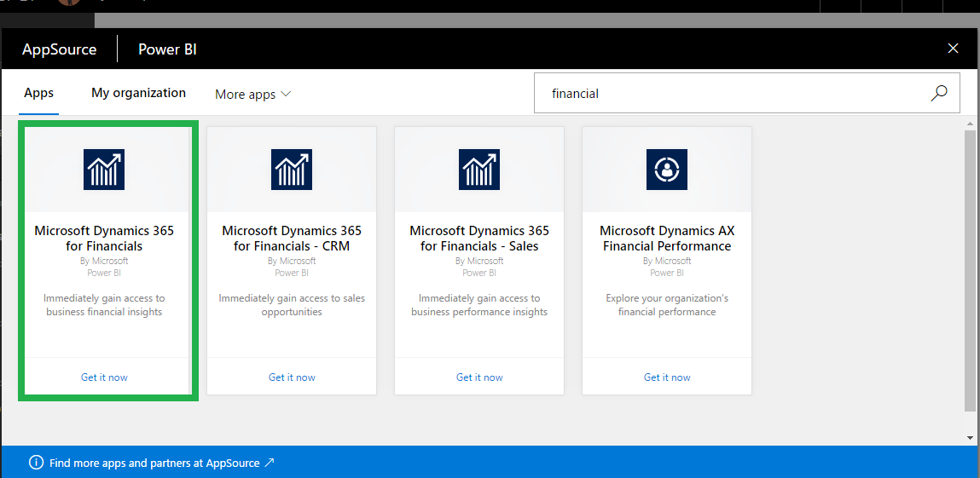Click the search magnifier icon

click(x=939, y=94)
